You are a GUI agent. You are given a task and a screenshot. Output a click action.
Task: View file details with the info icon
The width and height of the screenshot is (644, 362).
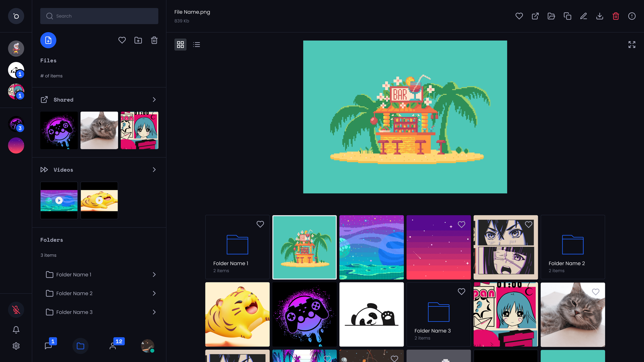[x=632, y=16]
